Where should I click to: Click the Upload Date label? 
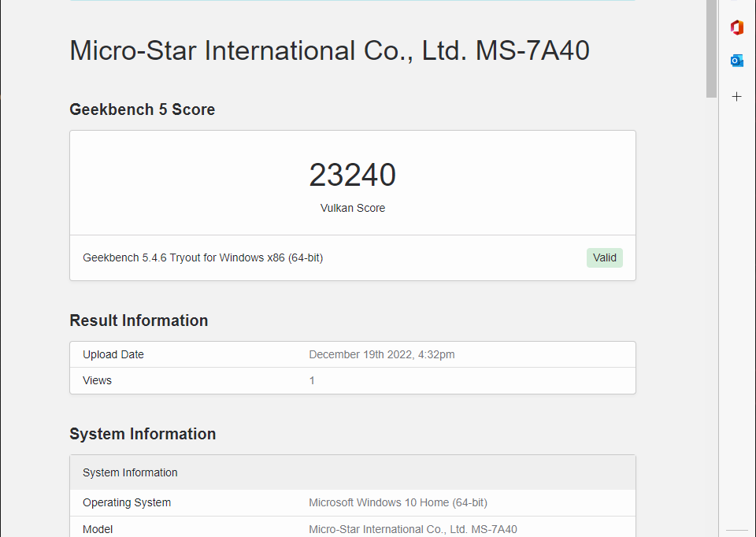pyautogui.click(x=113, y=355)
